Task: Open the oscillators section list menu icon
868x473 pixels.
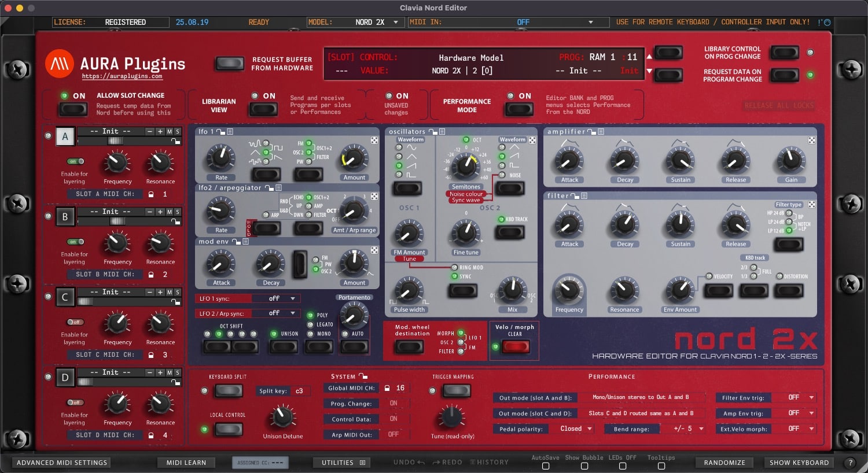Action: (442, 132)
